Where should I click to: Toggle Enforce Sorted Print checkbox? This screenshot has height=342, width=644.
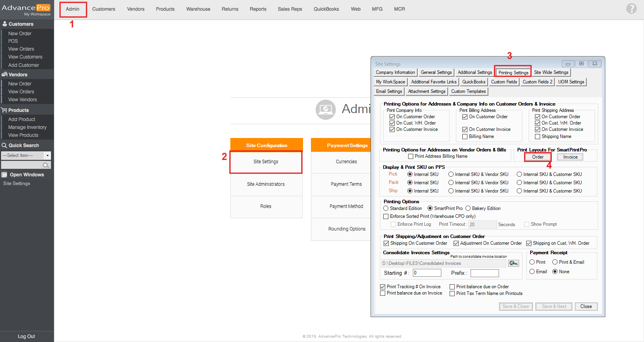[x=386, y=217]
